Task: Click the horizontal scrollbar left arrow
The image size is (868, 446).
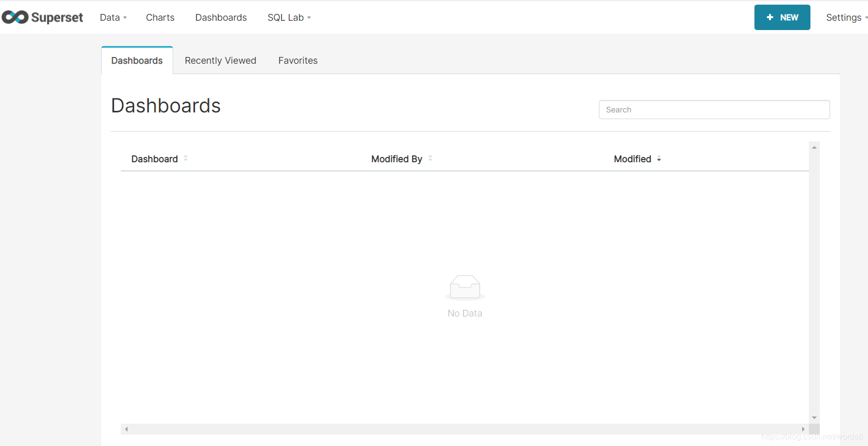Action: (x=127, y=429)
